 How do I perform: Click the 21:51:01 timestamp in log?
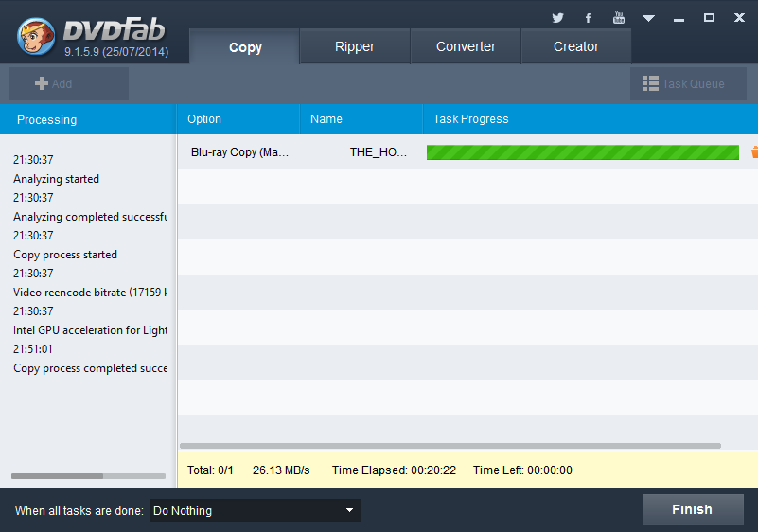[x=33, y=348]
